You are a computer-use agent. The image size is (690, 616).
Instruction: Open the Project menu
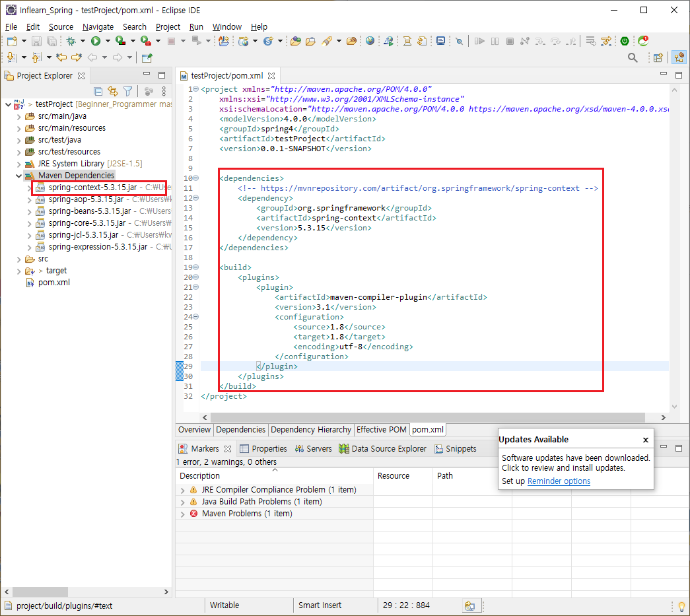[168, 27]
